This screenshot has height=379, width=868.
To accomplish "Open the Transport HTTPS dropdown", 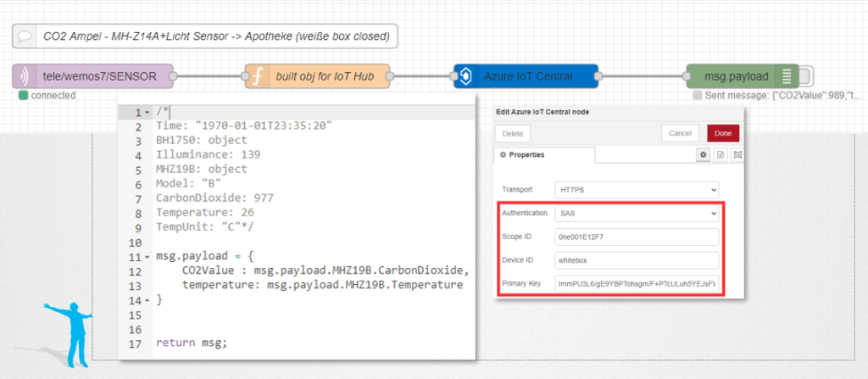I will coord(637,190).
